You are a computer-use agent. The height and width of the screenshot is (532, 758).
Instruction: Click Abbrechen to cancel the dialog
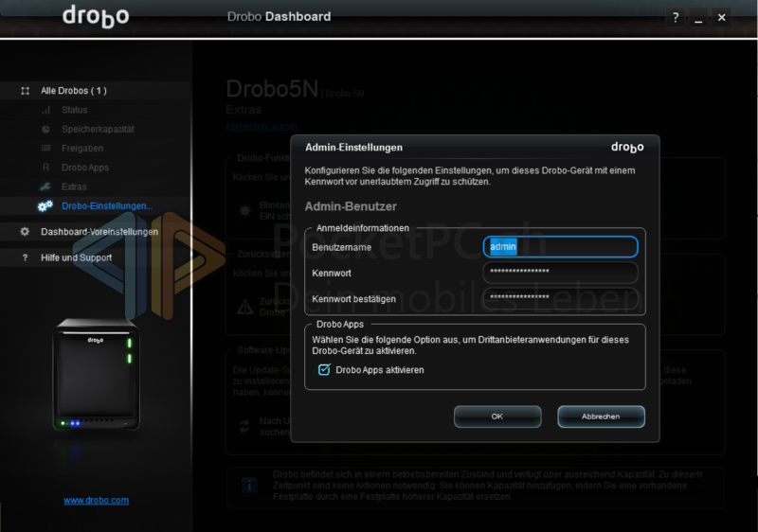tap(601, 417)
